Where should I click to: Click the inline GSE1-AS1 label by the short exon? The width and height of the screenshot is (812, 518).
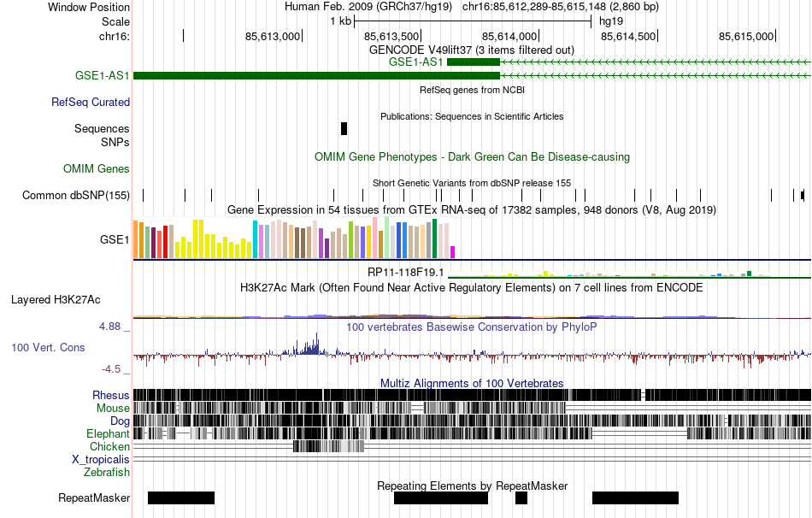[416, 62]
